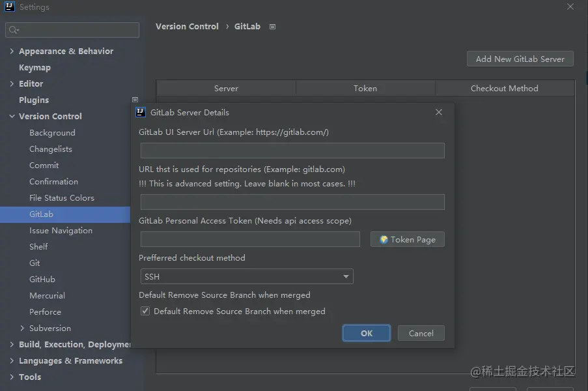588x391 pixels.
Task: Select Background under Version Control
Action: pyautogui.click(x=52, y=133)
